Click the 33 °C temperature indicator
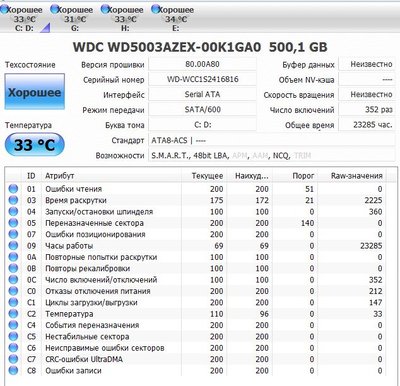The height and width of the screenshot is (386, 400). (x=35, y=145)
